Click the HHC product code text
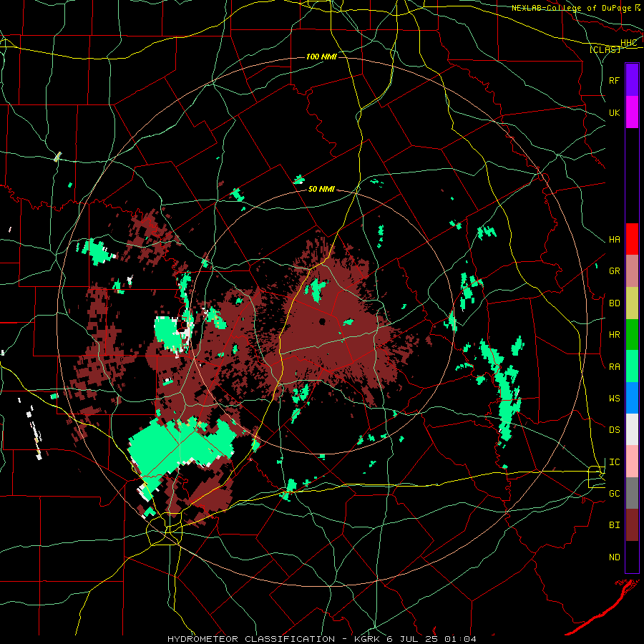 [628, 43]
